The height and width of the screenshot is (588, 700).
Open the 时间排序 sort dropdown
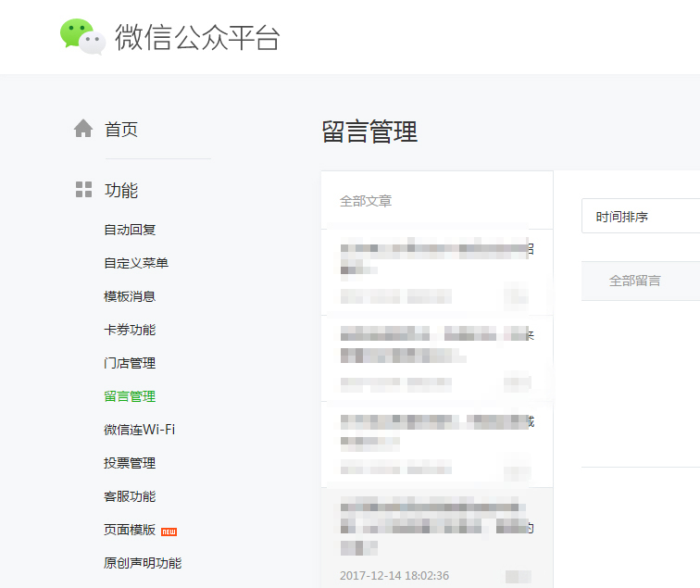point(641,216)
